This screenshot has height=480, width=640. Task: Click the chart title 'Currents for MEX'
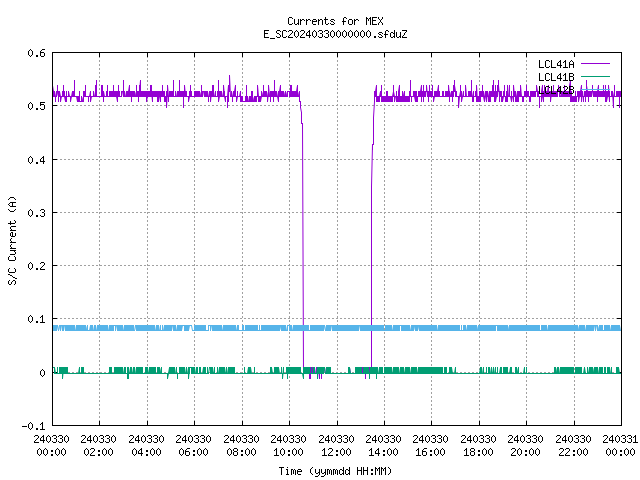(335, 21)
